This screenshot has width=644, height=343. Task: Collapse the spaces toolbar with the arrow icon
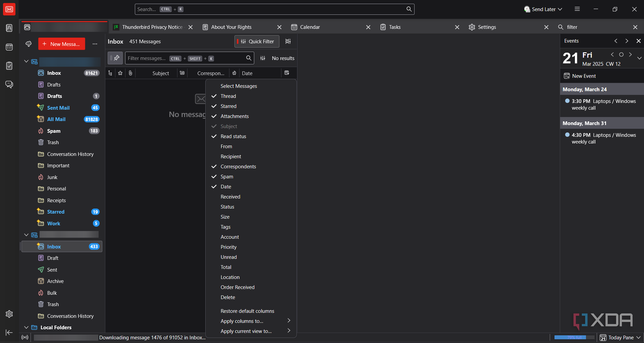[x=9, y=332]
